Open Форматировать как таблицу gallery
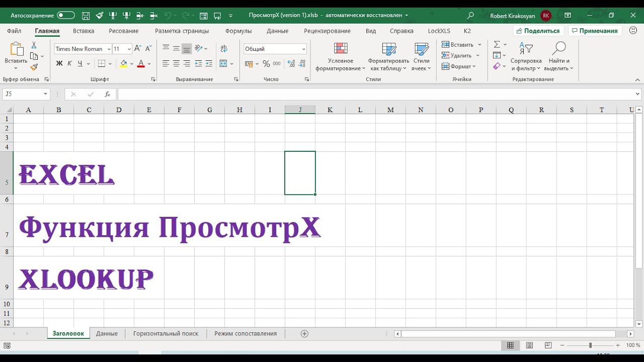This screenshot has height=362, width=644. [388, 56]
